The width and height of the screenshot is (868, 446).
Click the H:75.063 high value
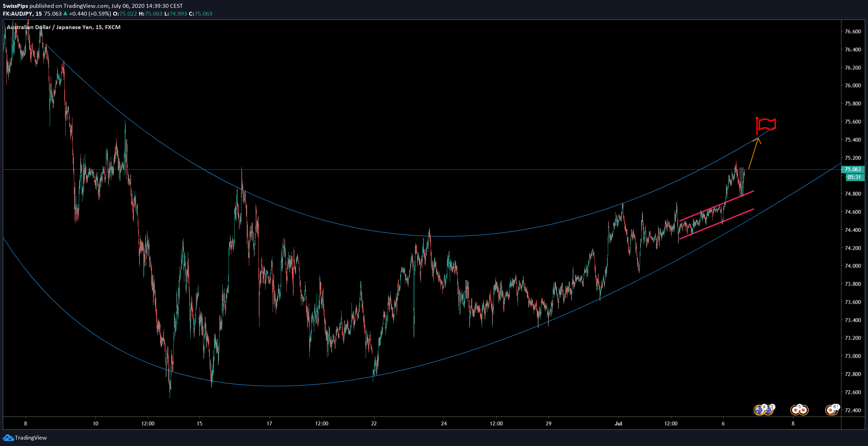pos(151,13)
